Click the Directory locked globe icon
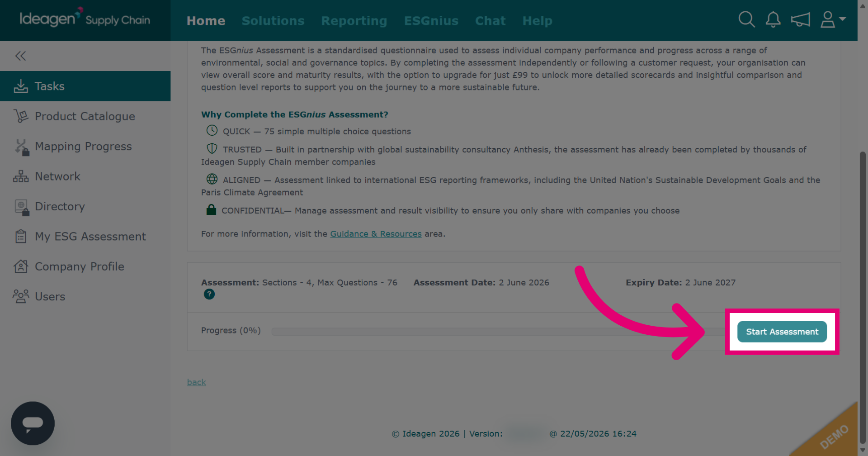868x456 pixels. point(22,207)
